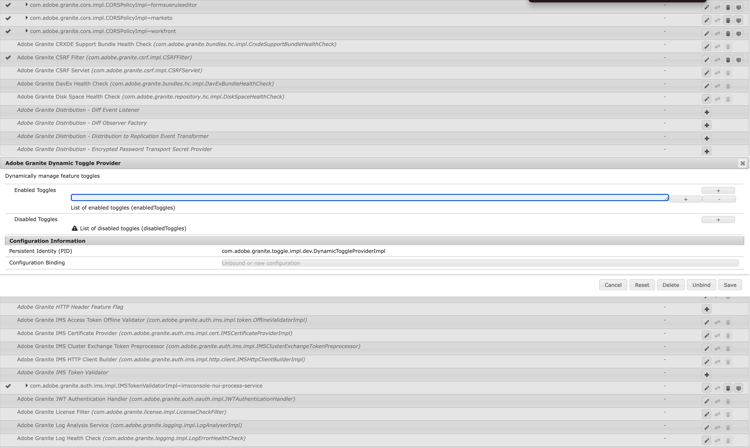Click the Reset button
This screenshot has width=750, height=448.
(x=642, y=285)
